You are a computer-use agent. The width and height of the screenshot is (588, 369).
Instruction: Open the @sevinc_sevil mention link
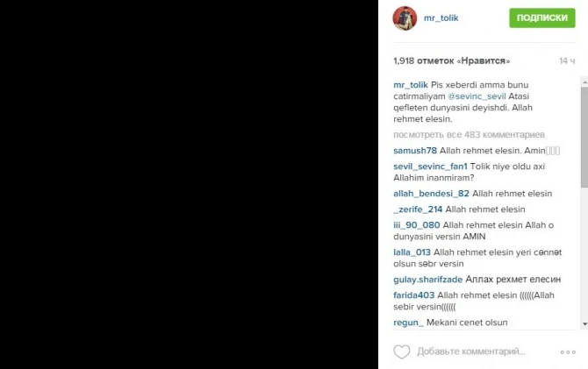477,96
